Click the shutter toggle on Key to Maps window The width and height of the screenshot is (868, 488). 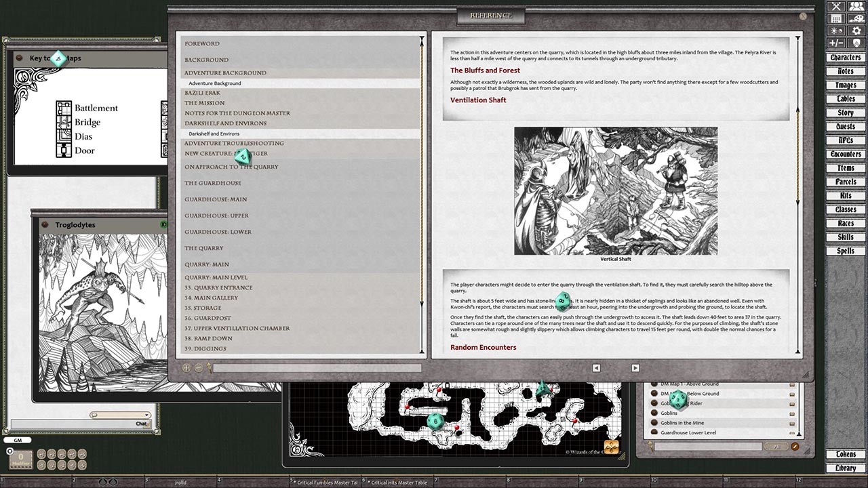(19, 58)
